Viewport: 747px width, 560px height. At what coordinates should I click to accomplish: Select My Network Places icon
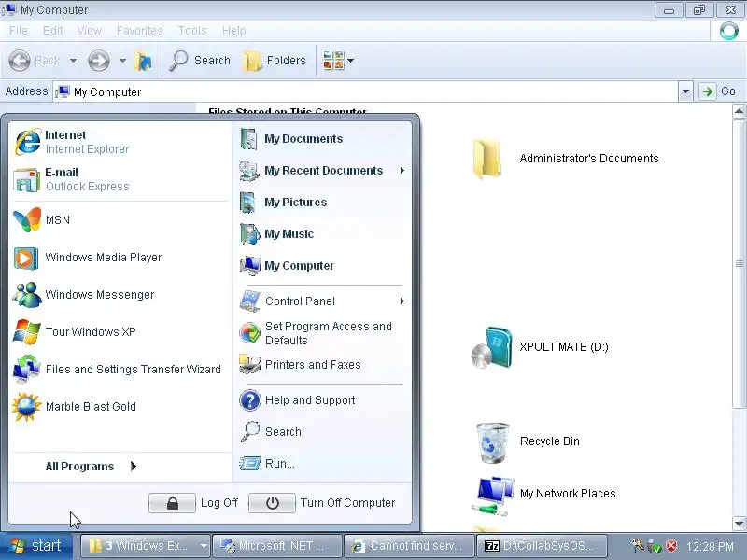tap(543, 496)
